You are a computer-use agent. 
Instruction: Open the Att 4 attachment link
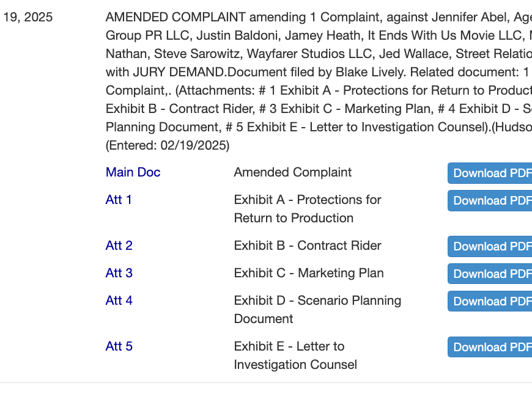click(x=119, y=300)
